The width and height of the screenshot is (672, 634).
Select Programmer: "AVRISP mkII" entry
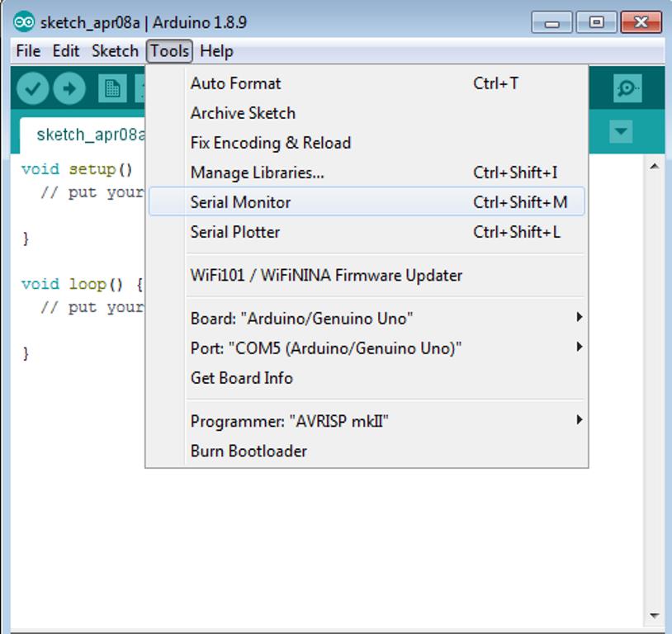(x=367, y=421)
